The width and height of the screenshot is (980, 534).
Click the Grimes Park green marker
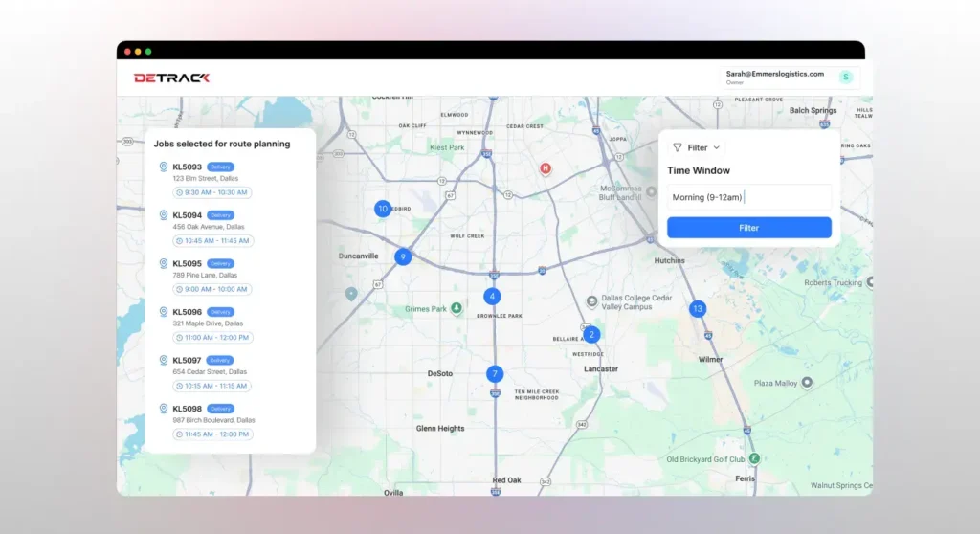pos(457,307)
